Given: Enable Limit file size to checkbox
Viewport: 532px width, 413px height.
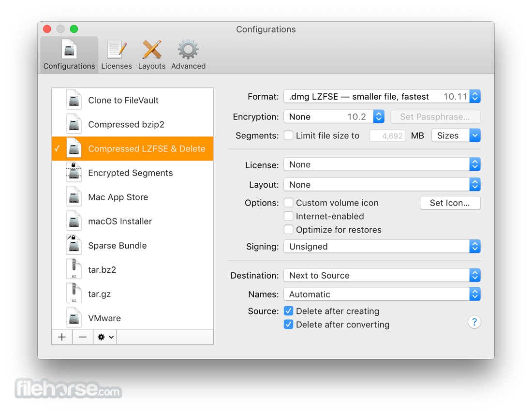Looking at the screenshot, I should (288, 135).
